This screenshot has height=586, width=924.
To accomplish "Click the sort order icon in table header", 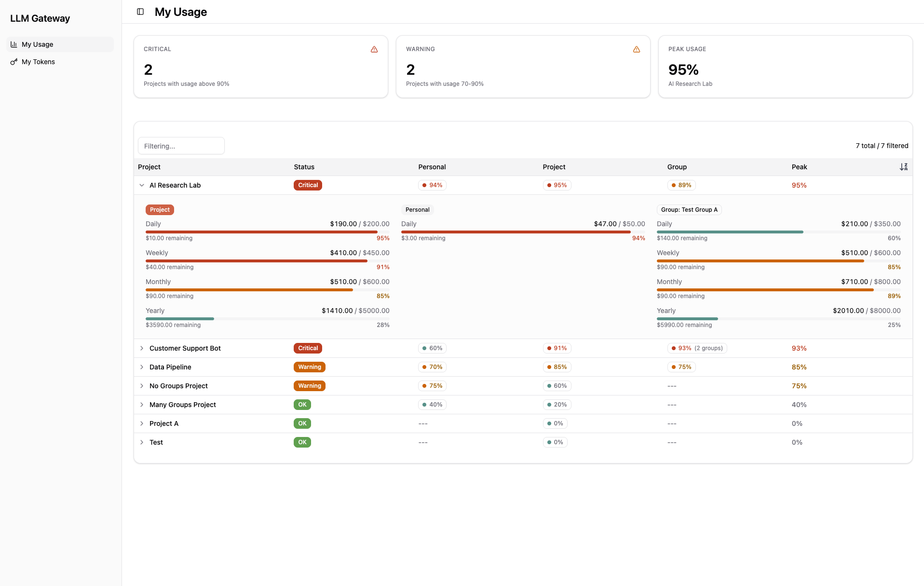I will (904, 167).
